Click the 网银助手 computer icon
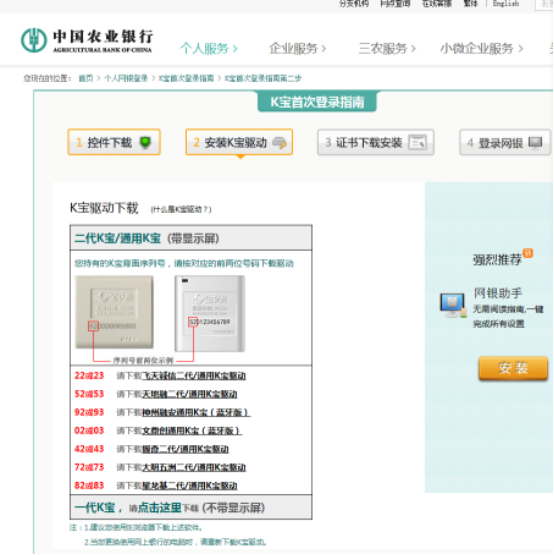 tap(452, 305)
